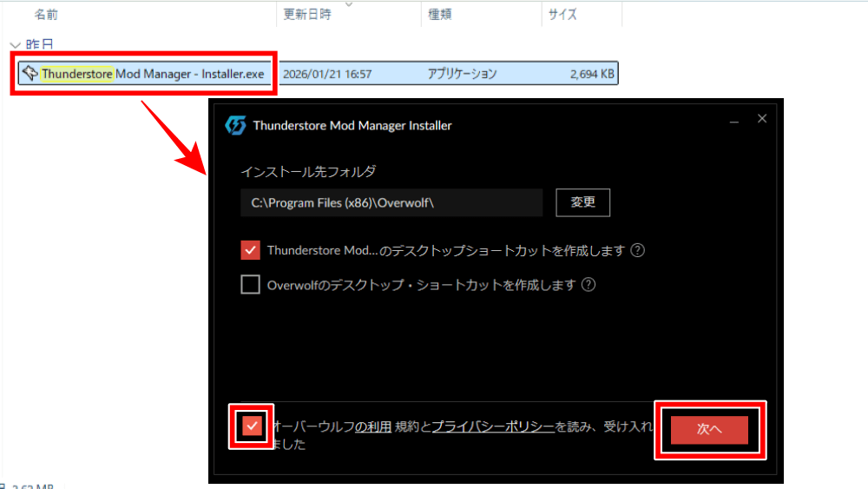Sort files by the 名前 column header

tap(46, 15)
